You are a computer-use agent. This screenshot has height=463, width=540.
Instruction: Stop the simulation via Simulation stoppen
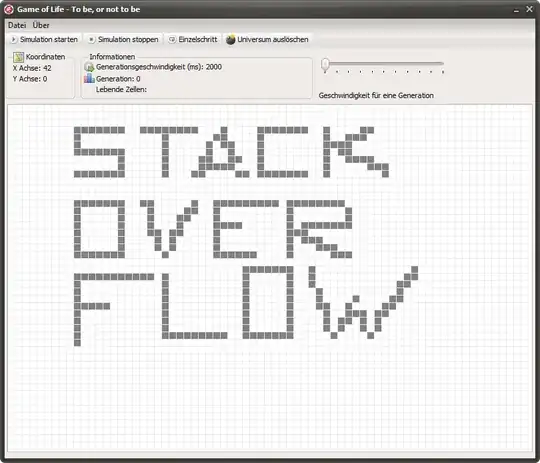(124, 40)
